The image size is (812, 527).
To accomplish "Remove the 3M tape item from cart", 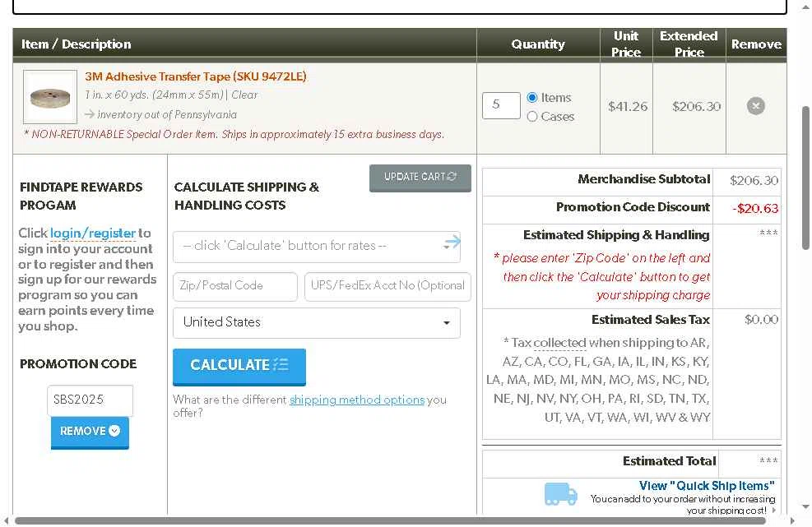I will click(x=755, y=106).
